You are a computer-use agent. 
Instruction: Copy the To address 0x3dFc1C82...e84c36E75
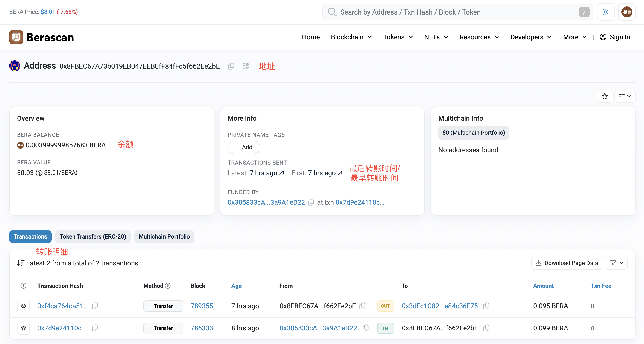(x=486, y=306)
